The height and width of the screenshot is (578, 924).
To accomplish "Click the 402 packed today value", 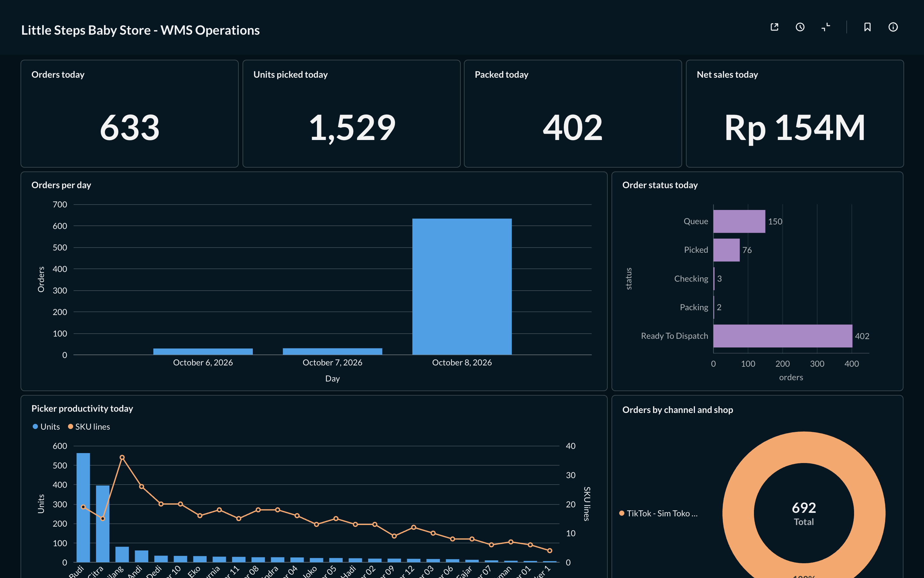I will (x=573, y=127).
